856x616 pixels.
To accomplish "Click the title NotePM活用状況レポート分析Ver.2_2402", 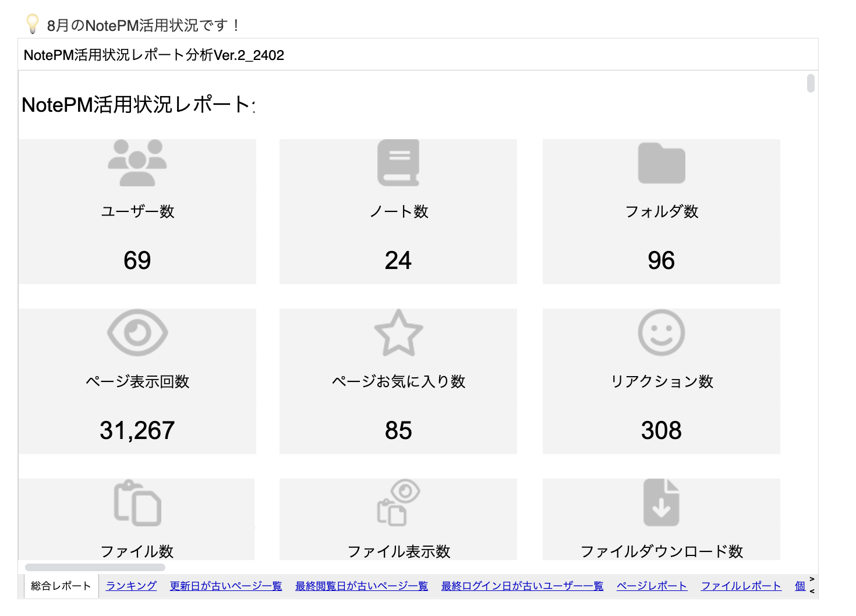I will [x=154, y=55].
